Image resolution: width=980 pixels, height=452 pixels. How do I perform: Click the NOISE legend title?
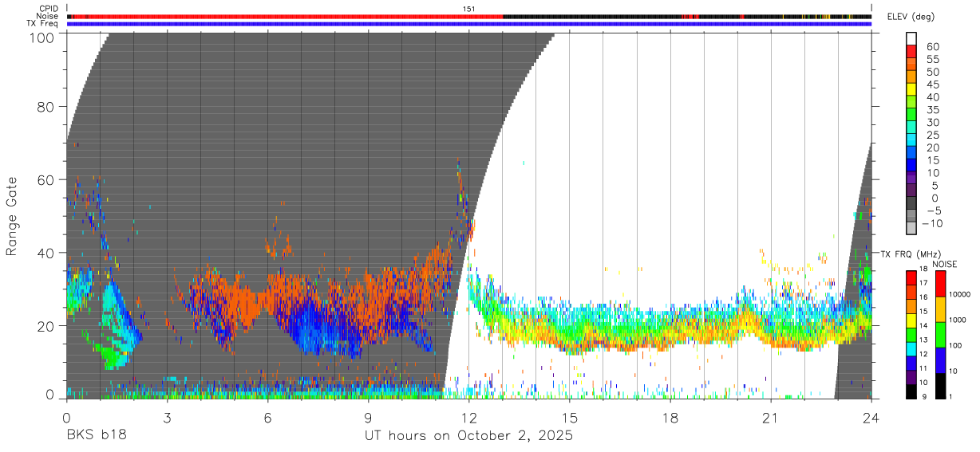coord(945,264)
